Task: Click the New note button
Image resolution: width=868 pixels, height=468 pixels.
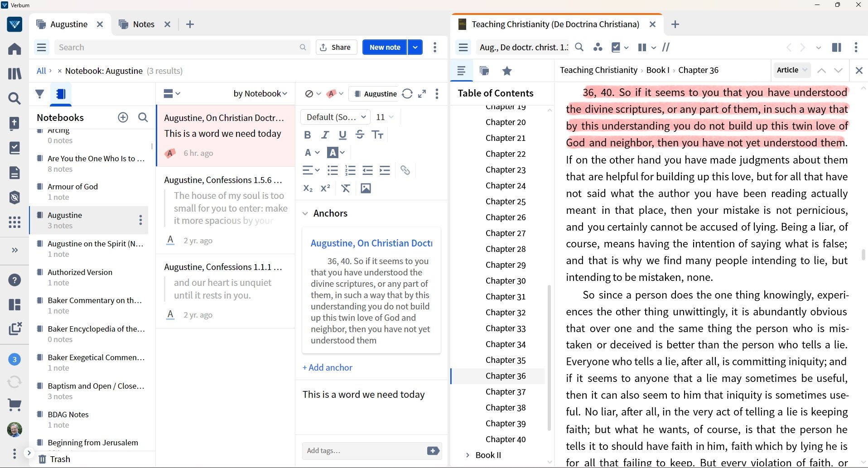Action: pos(385,47)
